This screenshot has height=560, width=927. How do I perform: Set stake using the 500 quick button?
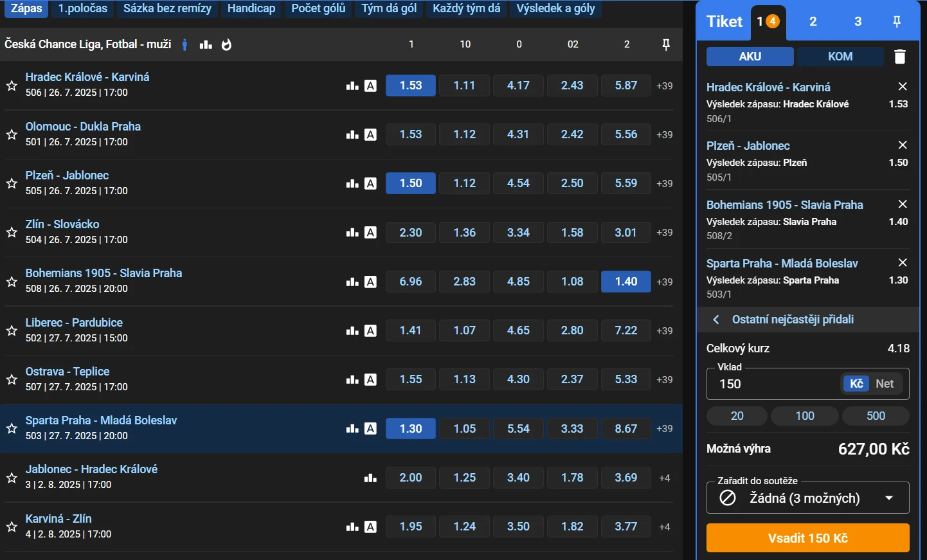tap(876, 416)
